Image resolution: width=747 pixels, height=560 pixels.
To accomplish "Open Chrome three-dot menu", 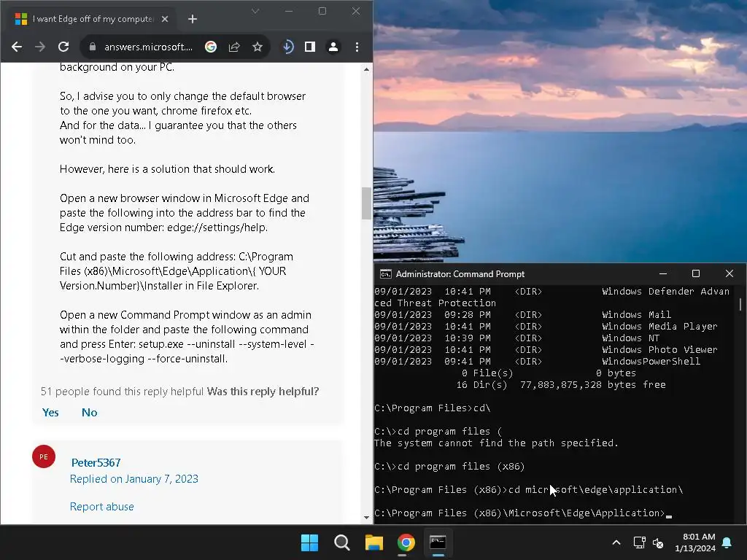I will pyautogui.click(x=357, y=47).
